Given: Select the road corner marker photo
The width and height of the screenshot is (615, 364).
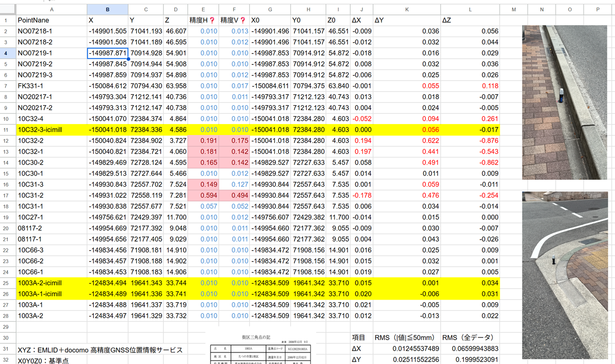Looking at the screenshot, I should (x=565, y=275).
